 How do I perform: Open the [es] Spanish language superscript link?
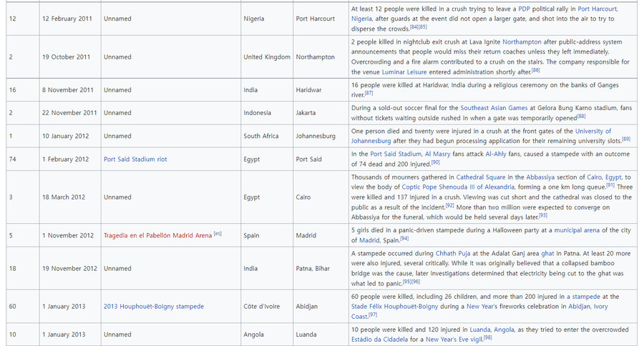coord(218,234)
